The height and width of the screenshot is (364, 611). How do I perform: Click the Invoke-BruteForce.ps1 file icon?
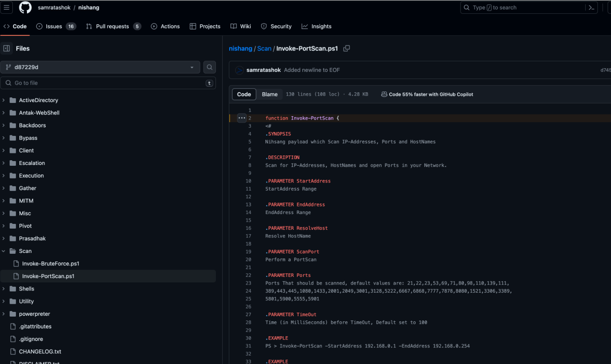pos(16,264)
